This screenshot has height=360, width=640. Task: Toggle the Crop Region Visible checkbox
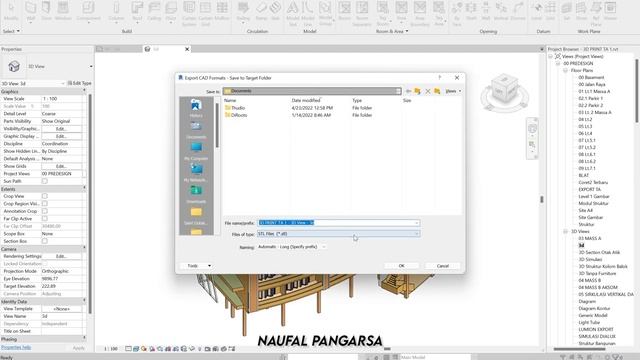(44, 204)
